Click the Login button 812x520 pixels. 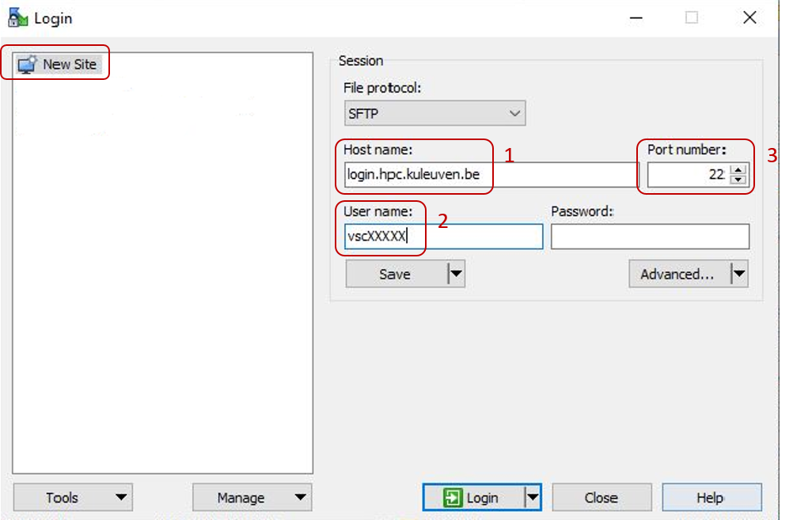[x=473, y=497]
